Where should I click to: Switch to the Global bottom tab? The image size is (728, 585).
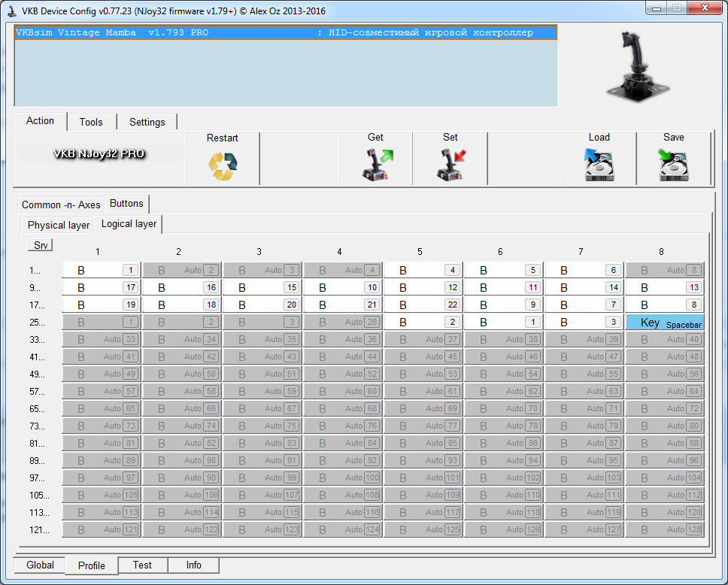click(x=40, y=565)
